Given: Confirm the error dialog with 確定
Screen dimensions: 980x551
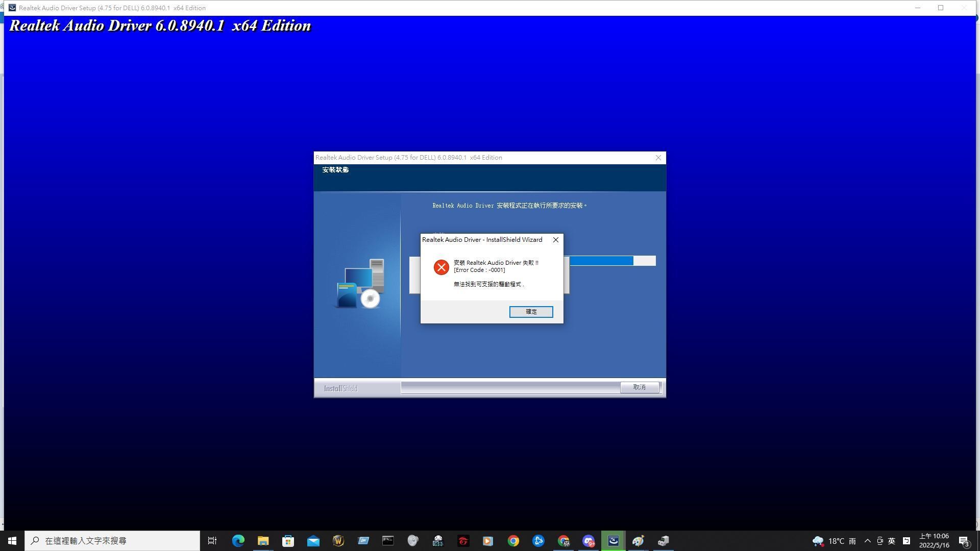Looking at the screenshot, I should (531, 312).
